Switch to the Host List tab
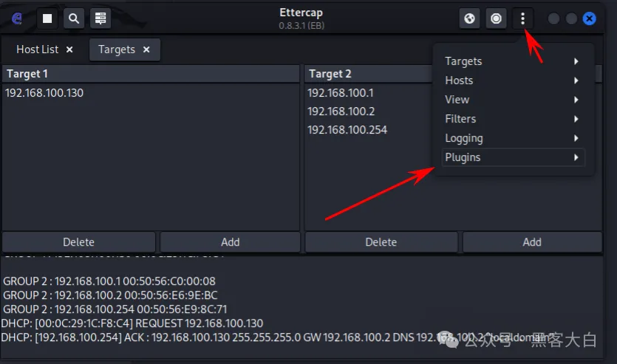617x364 pixels. (38, 49)
